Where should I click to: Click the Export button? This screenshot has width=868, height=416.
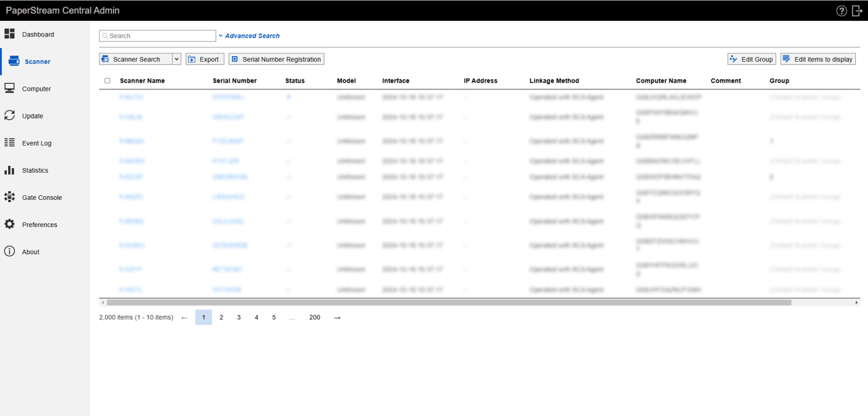tap(205, 60)
